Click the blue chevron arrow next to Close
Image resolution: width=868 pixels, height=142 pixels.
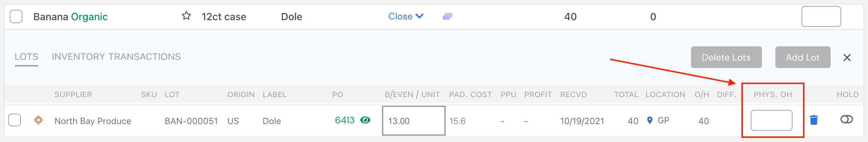[419, 16]
